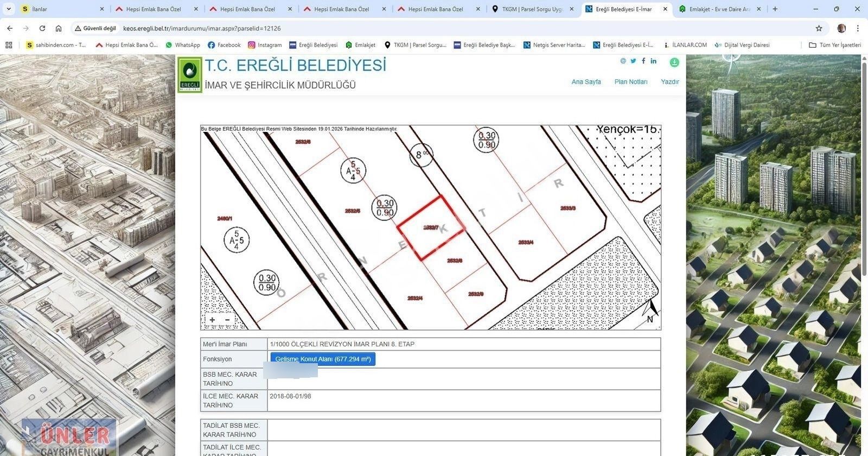Open the LinkedIn icon link

[x=654, y=61]
